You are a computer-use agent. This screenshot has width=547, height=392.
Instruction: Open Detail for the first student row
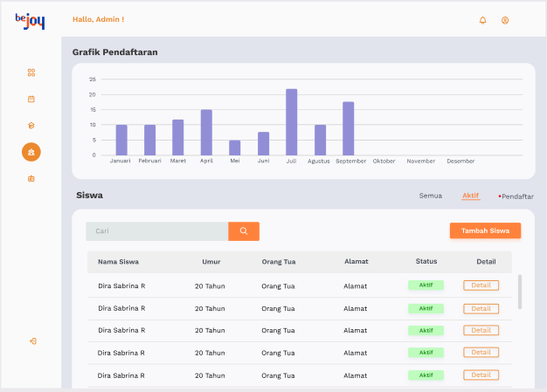click(x=481, y=285)
